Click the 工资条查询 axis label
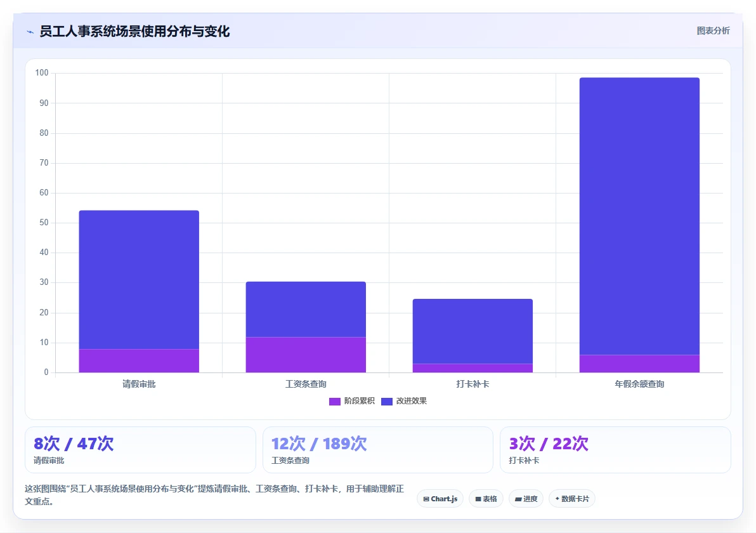756x533 pixels. coord(306,384)
